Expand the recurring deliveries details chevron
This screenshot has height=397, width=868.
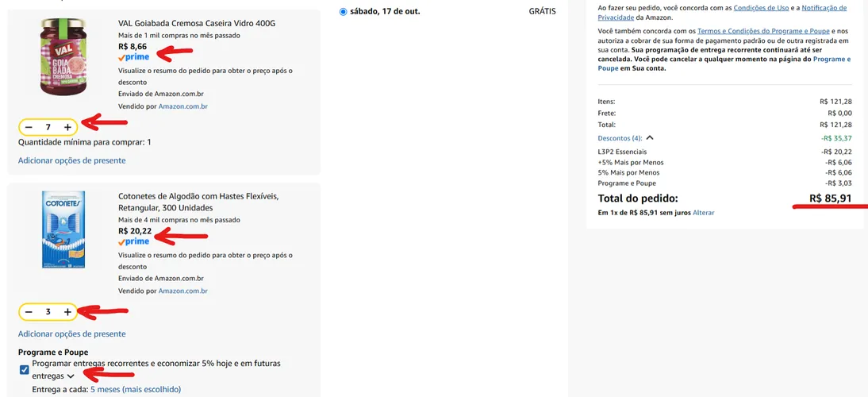(71, 376)
